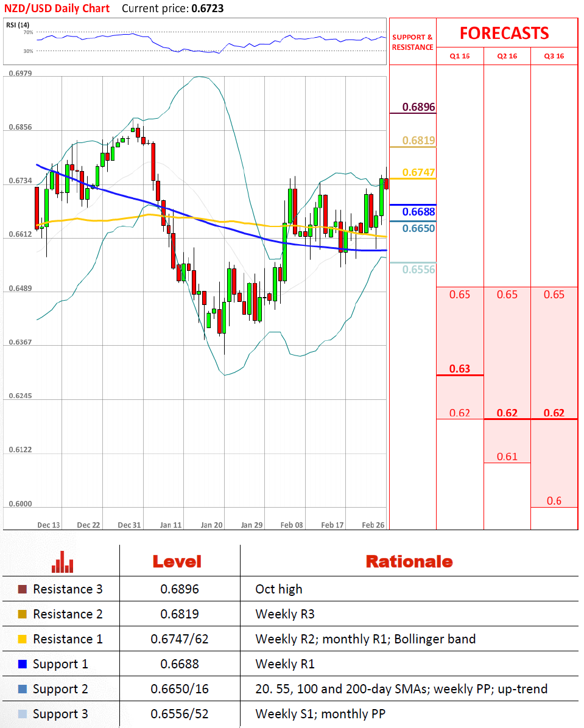Click the Dec 31 date axis label
The width and height of the screenshot is (584, 728).
(129, 525)
